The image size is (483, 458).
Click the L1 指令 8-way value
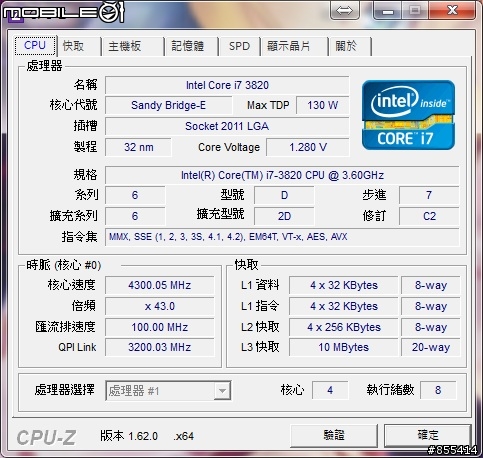(431, 306)
